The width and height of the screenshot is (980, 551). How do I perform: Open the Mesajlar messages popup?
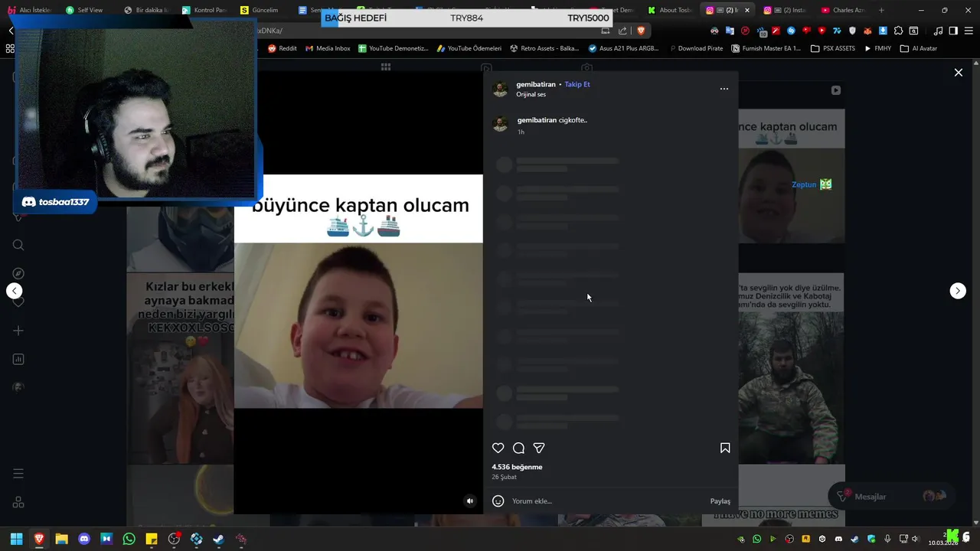(x=890, y=497)
